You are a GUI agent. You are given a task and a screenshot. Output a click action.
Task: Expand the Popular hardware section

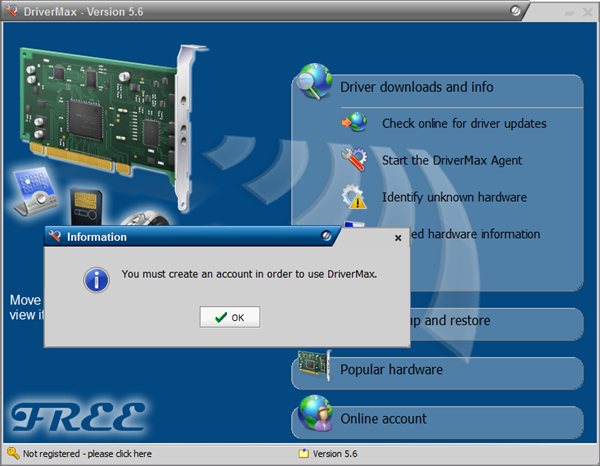[392, 370]
